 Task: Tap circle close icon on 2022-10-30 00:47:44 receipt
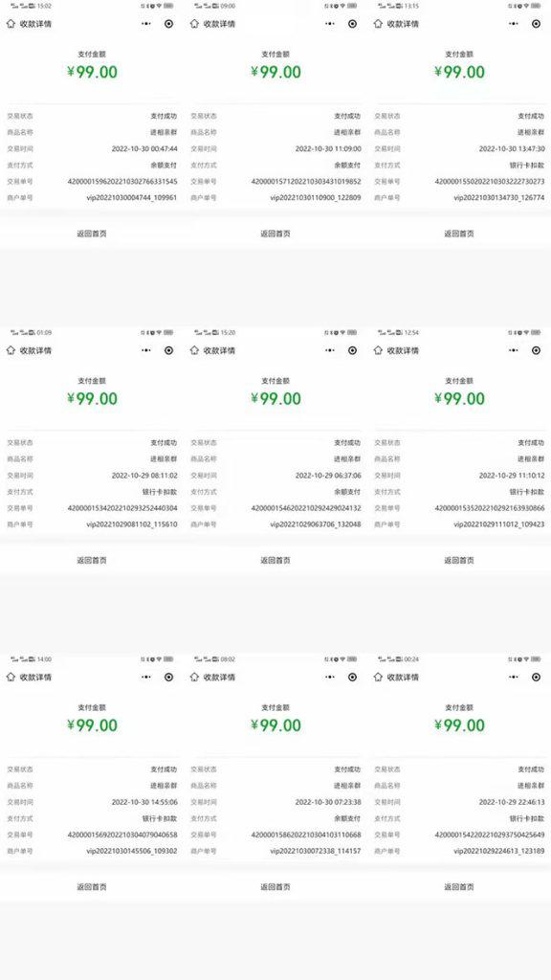pos(168,24)
